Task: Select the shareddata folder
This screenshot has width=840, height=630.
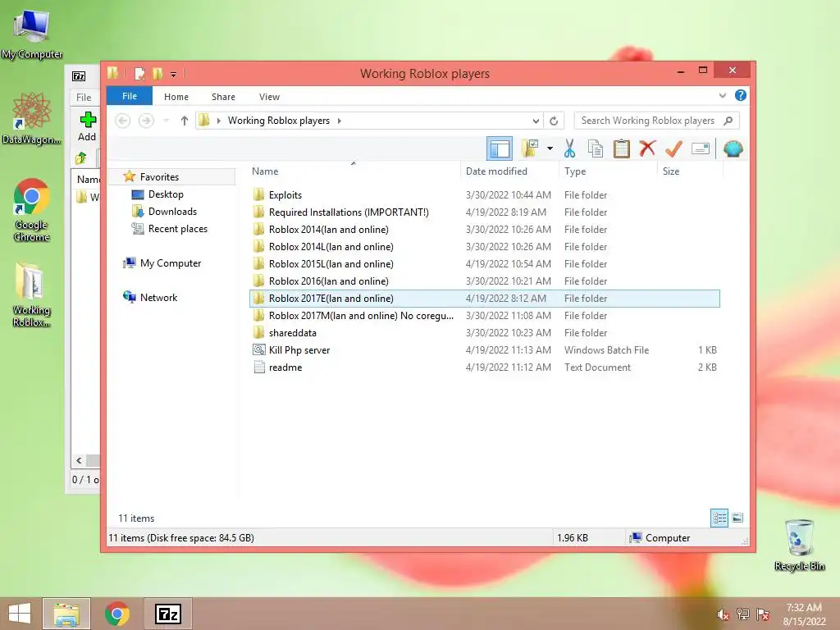Action: coord(484,333)
